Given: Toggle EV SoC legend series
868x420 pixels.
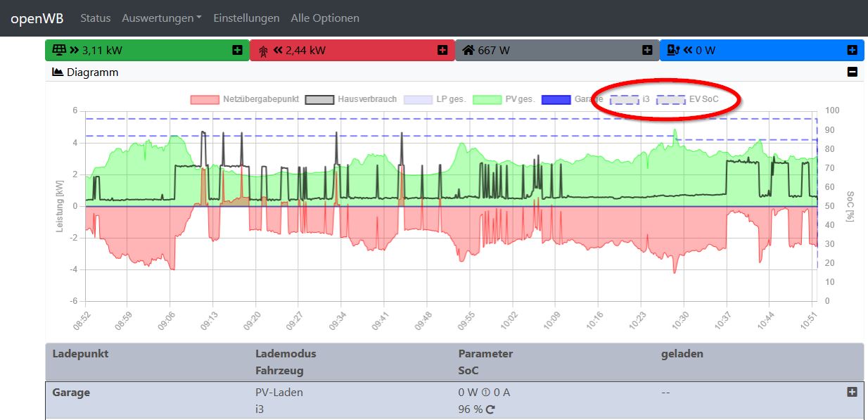Looking at the screenshot, I should pyautogui.click(x=688, y=99).
